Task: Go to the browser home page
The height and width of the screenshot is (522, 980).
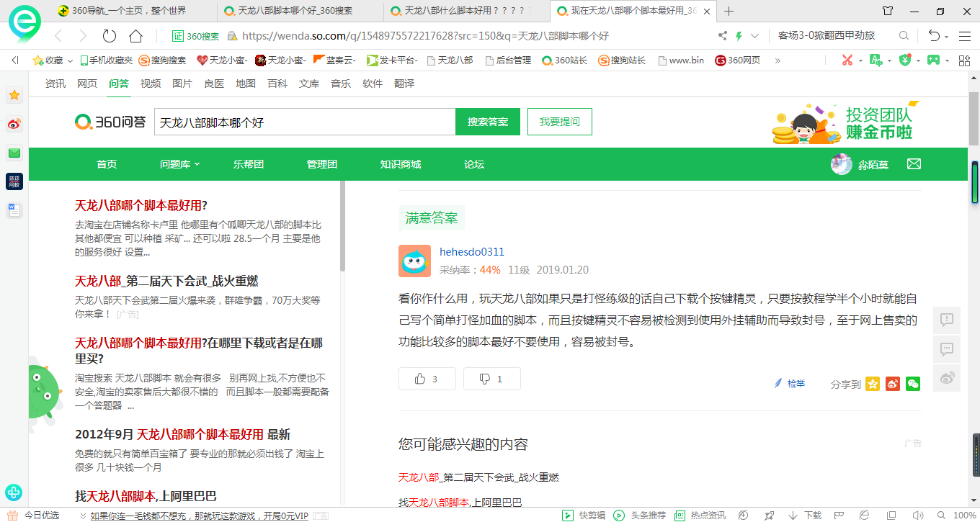Action: pyautogui.click(x=135, y=36)
